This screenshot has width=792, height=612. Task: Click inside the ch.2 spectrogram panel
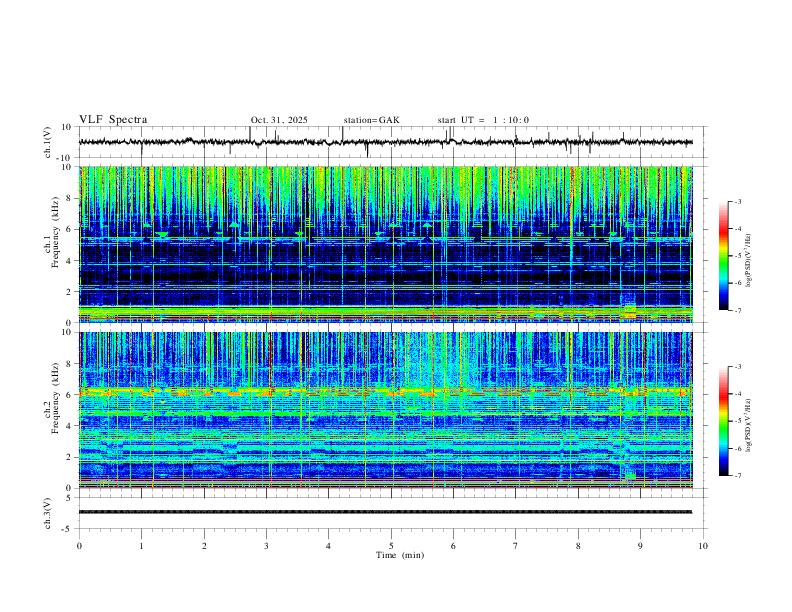click(x=386, y=410)
